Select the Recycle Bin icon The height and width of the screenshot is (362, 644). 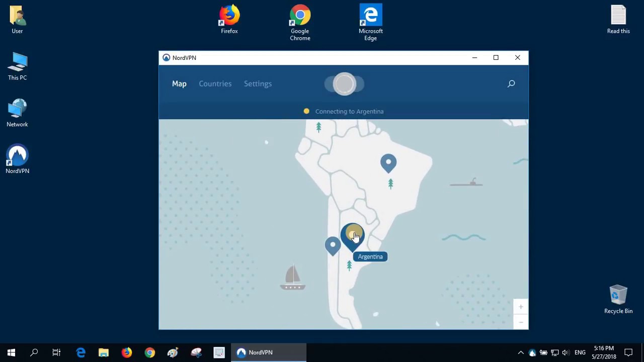point(618,300)
